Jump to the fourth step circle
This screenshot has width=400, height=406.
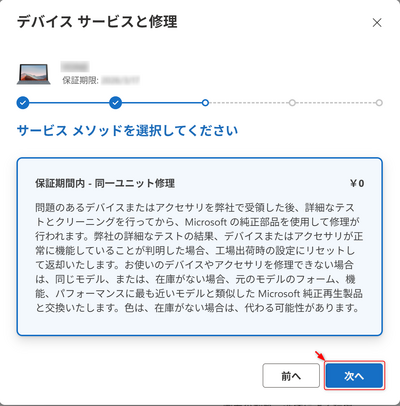292,103
